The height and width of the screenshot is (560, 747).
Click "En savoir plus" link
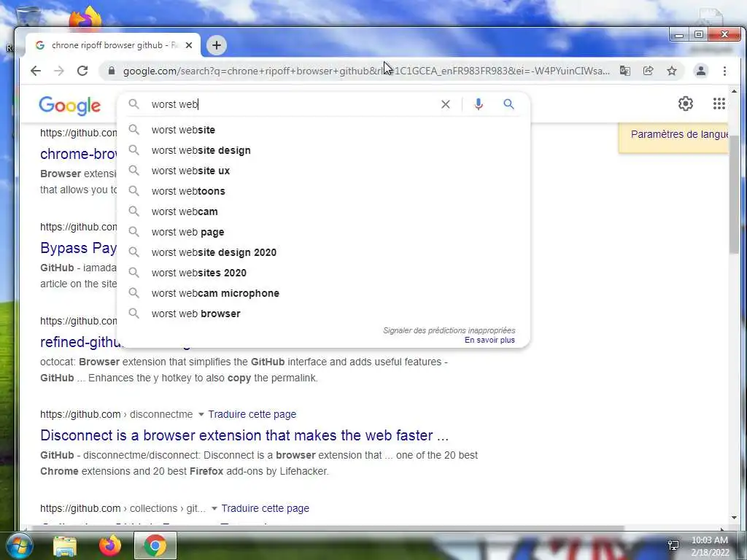[489, 340]
